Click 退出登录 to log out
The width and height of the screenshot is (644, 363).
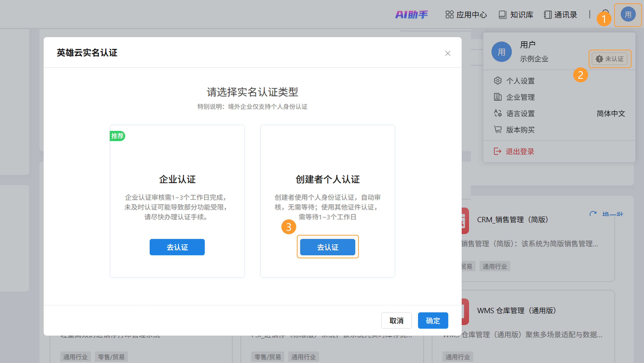[520, 151]
